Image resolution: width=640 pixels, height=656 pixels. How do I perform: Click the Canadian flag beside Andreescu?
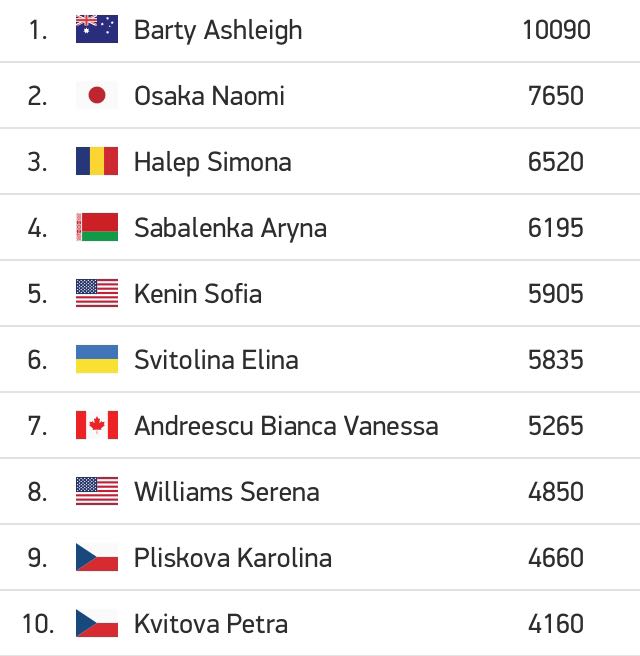pyautogui.click(x=97, y=425)
